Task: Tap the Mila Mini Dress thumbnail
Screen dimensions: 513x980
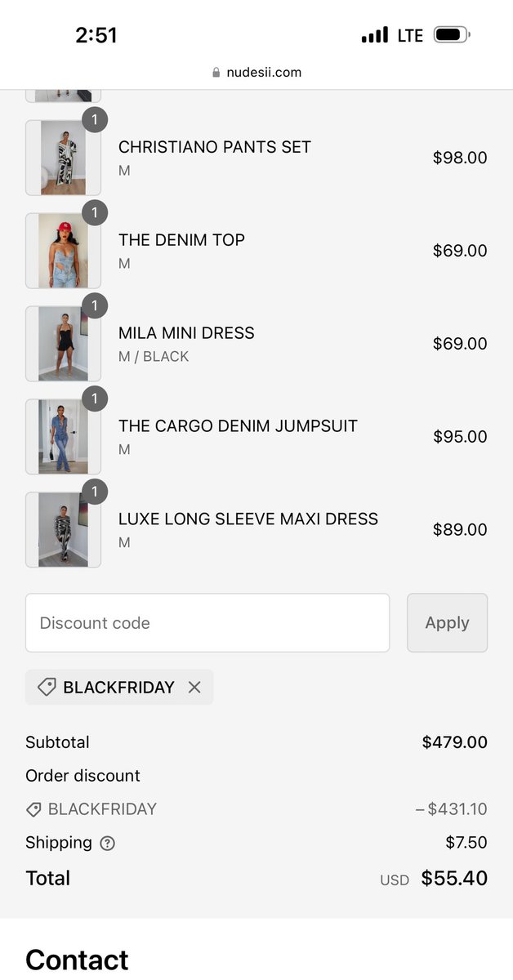Action: click(63, 344)
